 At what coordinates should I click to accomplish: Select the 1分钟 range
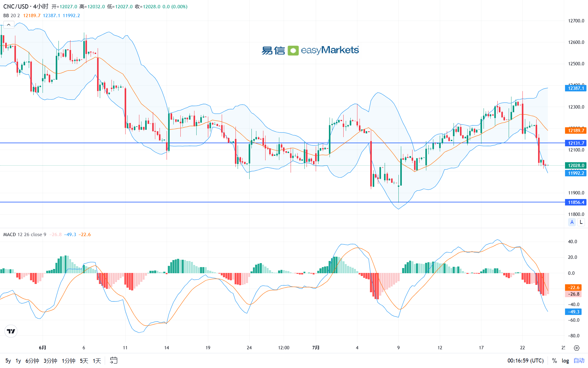pos(69,361)
